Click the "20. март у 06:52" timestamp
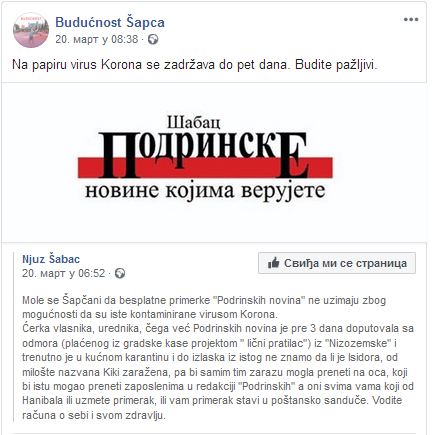This screenshot has height=435, width=438. tap(64, 273)
